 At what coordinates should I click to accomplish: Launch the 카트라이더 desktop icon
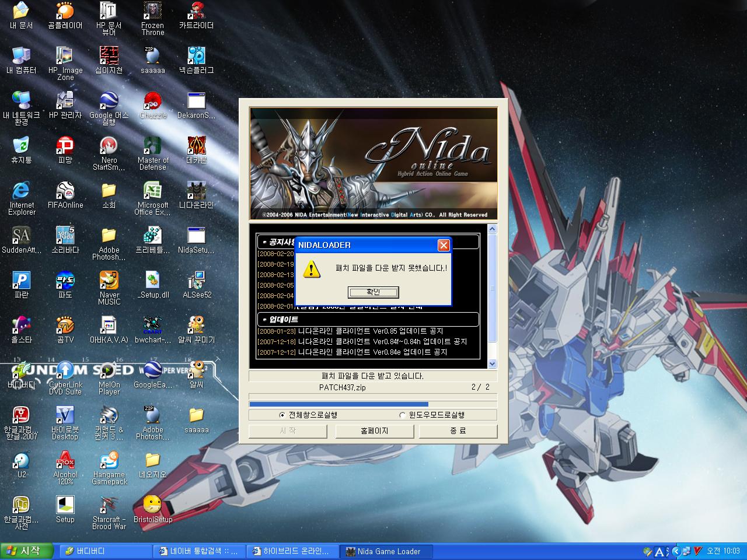(x=196, y=12)
